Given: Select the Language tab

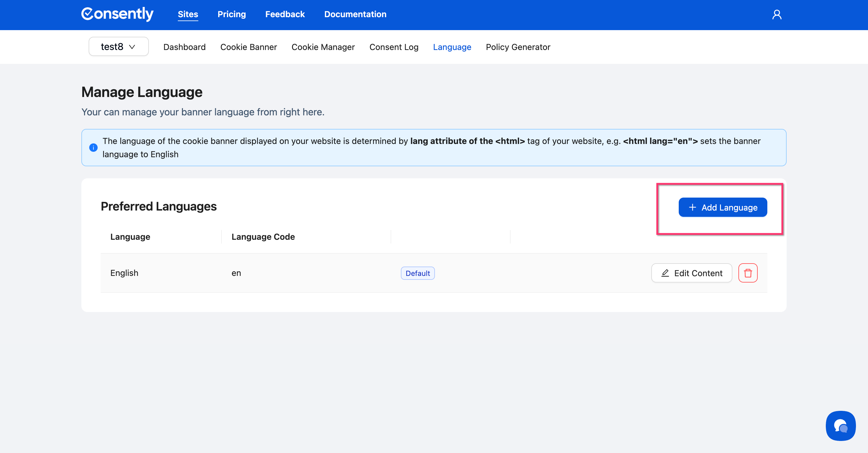Looking at the screenshot, I should (x=452, y=47).
